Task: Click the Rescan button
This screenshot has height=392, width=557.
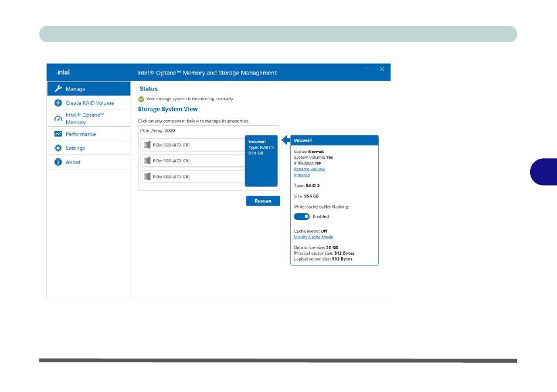Action: coord(263,201)
